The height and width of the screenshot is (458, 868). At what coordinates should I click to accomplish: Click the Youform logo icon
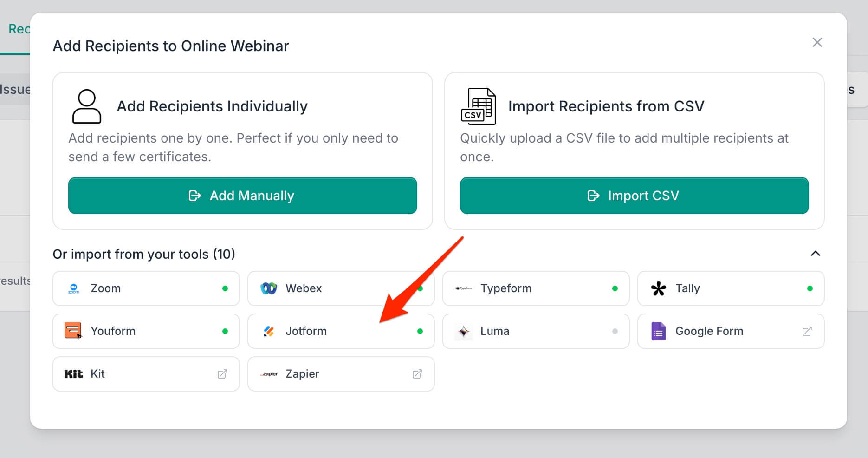coord(73,331)
